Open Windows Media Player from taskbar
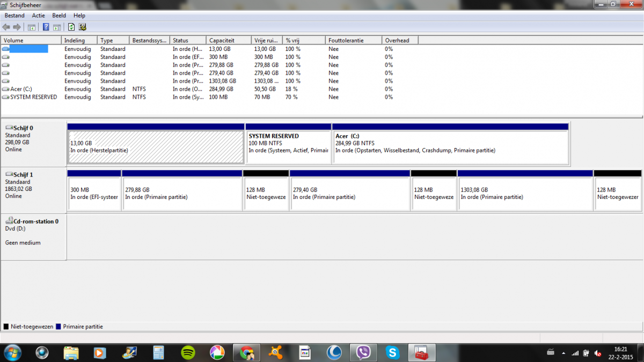Screen dimensions: 644x362 100,352
